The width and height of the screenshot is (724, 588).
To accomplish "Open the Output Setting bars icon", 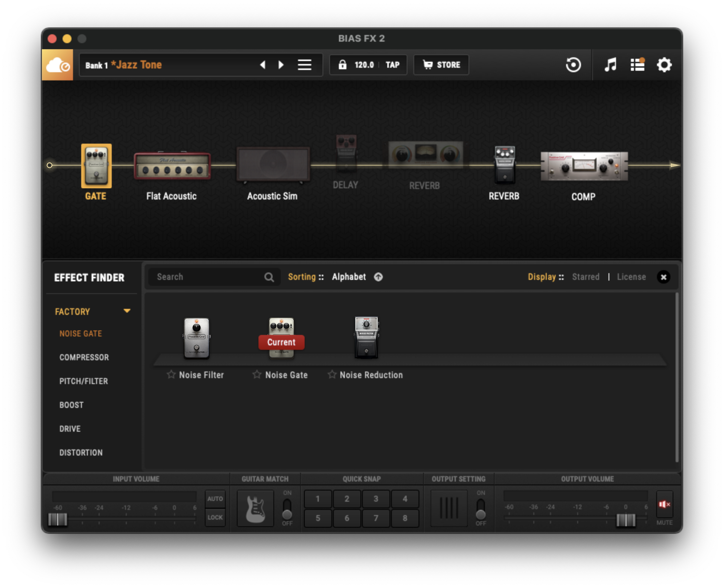I will coord(449,508).
